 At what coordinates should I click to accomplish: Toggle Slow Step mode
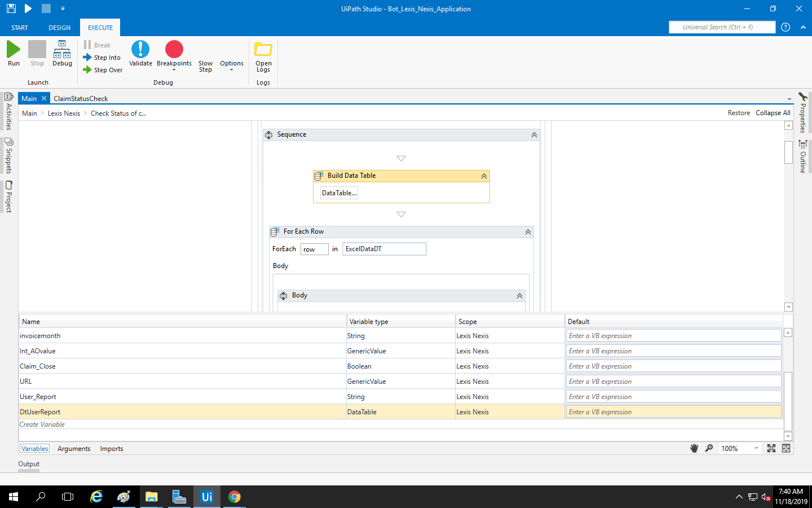point(205,67)
